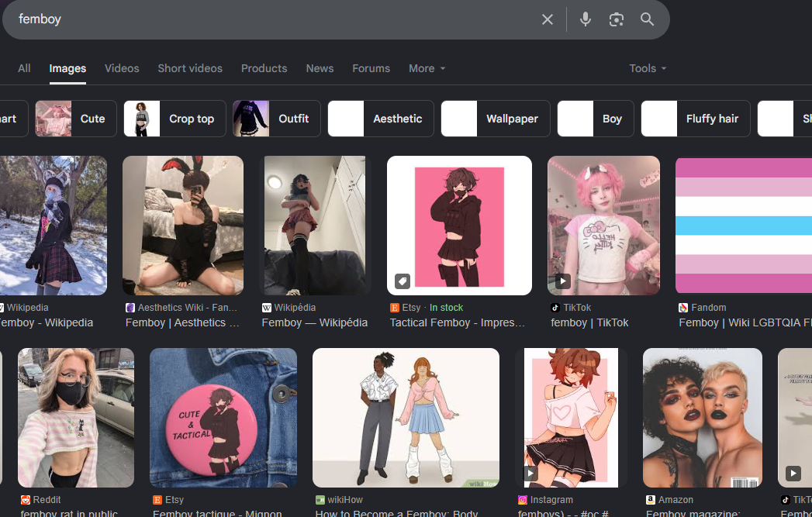Screen dimensions: 812x517
Task: Open the Instagram drawing thumbnail
Action: click(x=572, y=418)
